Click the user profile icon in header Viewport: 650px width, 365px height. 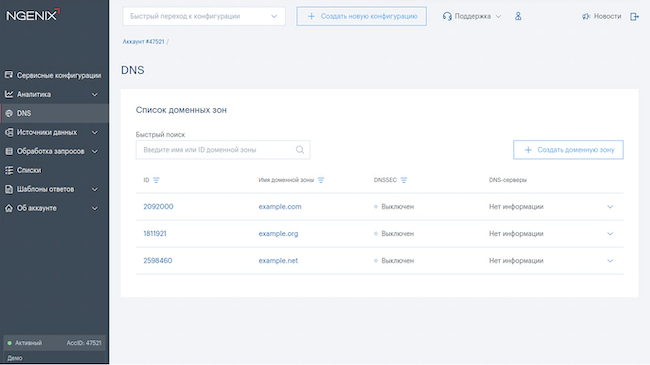[x=518, y=16]
